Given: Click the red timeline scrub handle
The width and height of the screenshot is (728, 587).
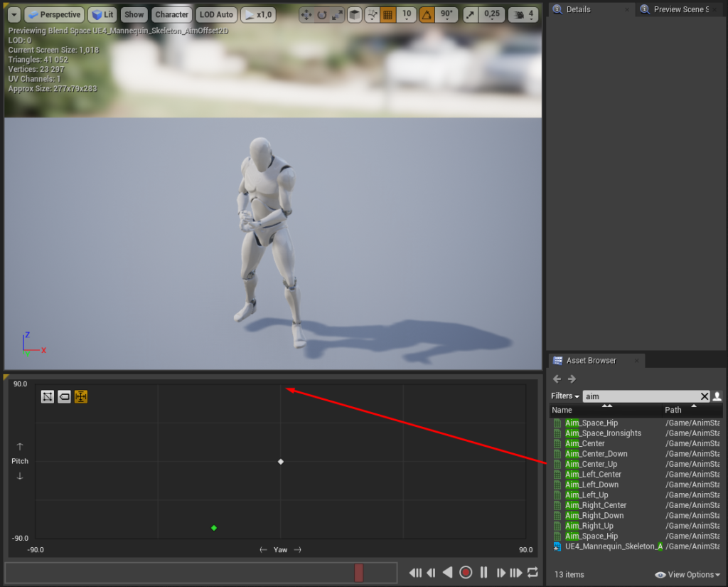Looking at the screenshot, I should pos(358,573).
